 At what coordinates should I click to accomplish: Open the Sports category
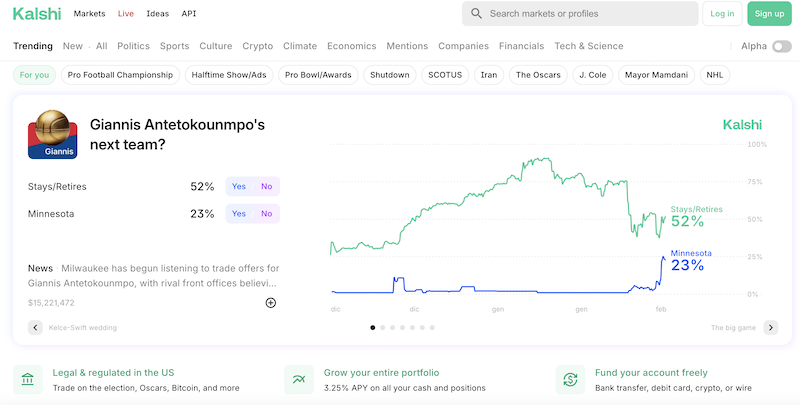pos(174,46)
